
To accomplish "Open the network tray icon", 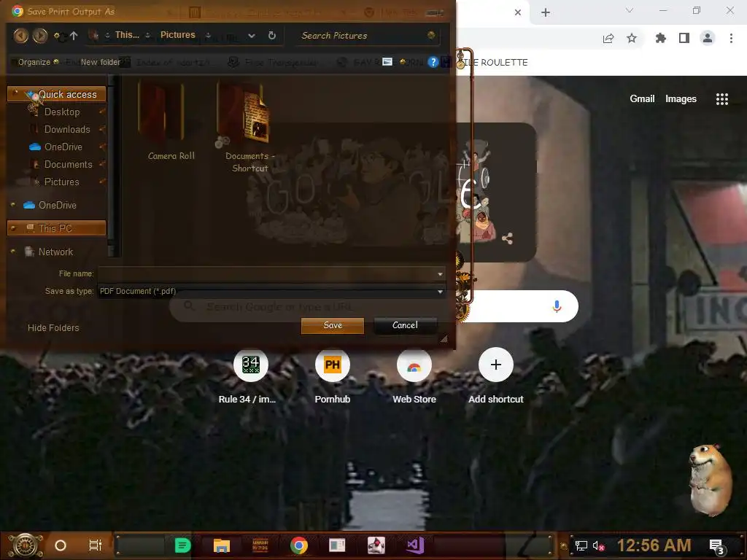I will [x=581, y=545].
